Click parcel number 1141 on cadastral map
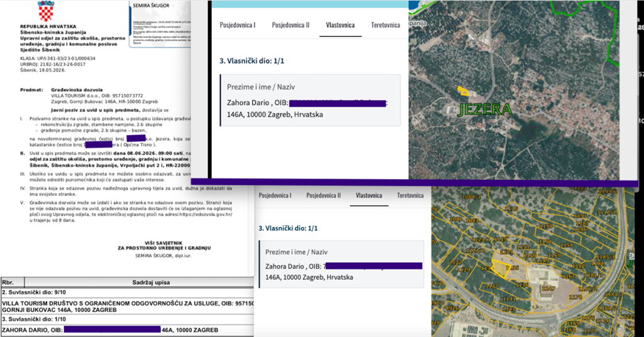Viewport: 644px width, 337px height. pyautogui.click(x=509, y=299)
